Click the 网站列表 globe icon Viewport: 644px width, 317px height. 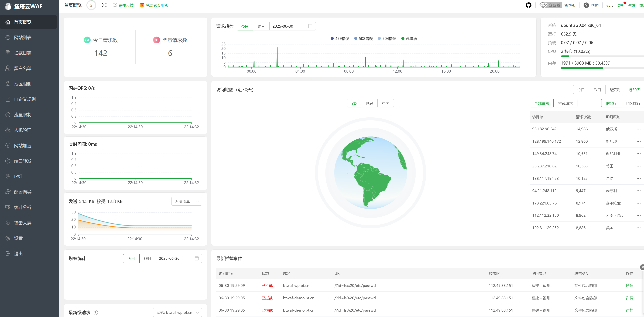(8, 37)
